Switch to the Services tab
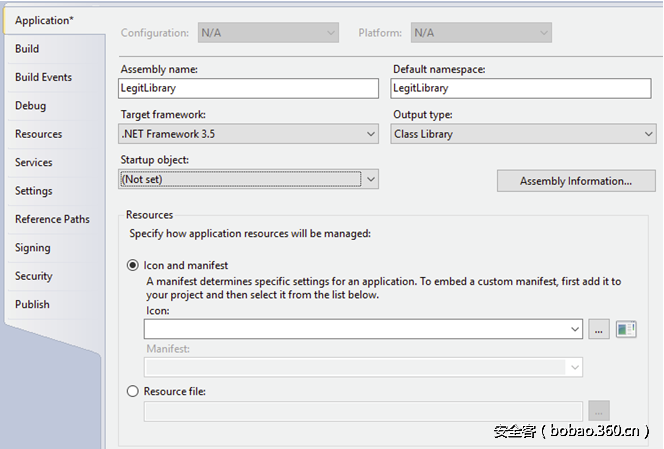Viewport: 664px width, 449px height. [34, 162]
